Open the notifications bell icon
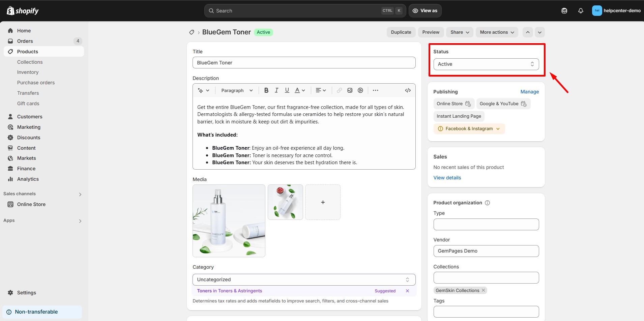Screen dimensions: 644x321 [x=580, y=11]
